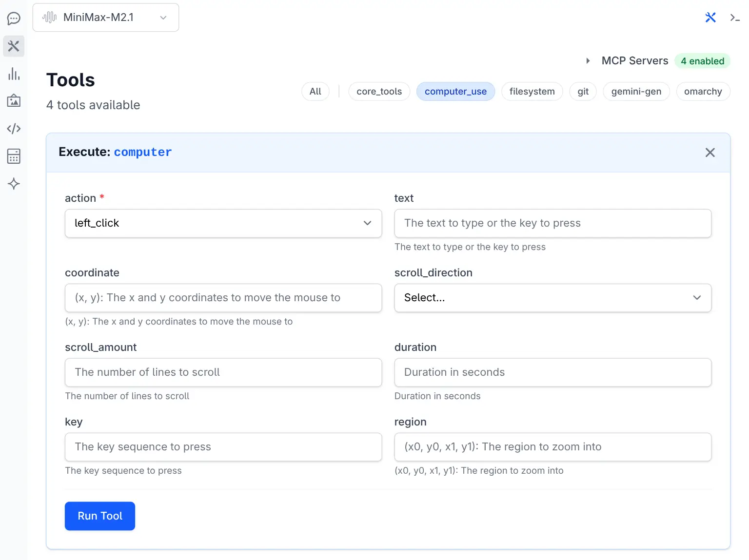
Task: Click the blue tools icon top right
Action: pos(710,18)
